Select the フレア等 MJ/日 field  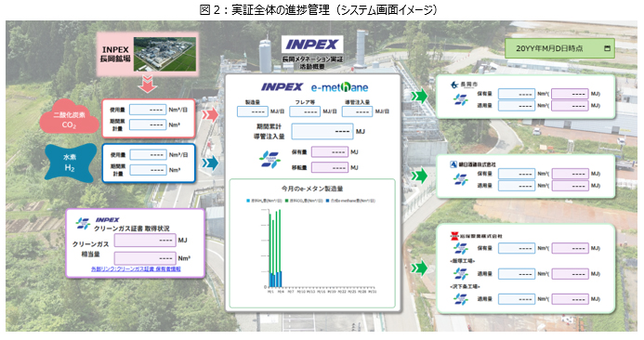[x=305, y=111]
